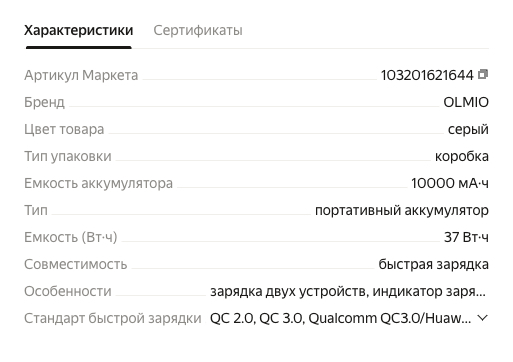This screenshot has height=362, width=513.
Task: Click the Бренд row label
Action: click(x=44, y=102)
